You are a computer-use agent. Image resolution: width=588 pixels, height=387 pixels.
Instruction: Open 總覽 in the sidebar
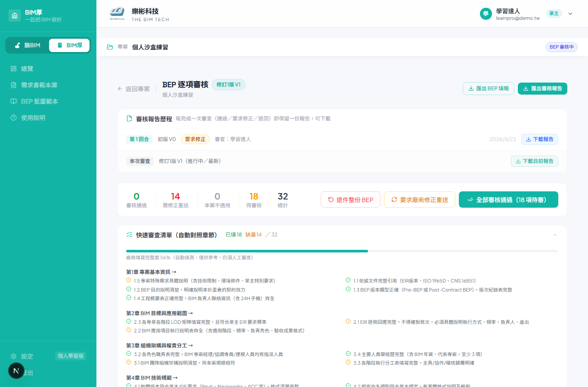point(48,69)
